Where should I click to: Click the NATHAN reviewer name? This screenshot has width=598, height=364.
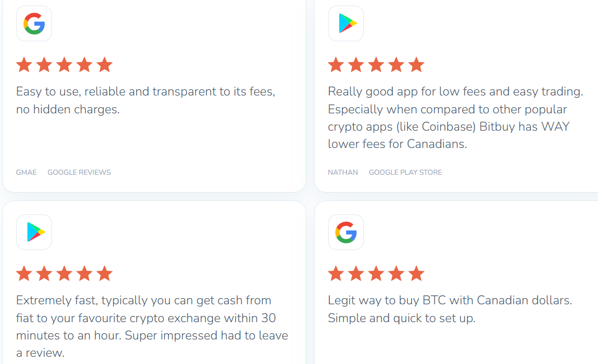tap(343, 173)
